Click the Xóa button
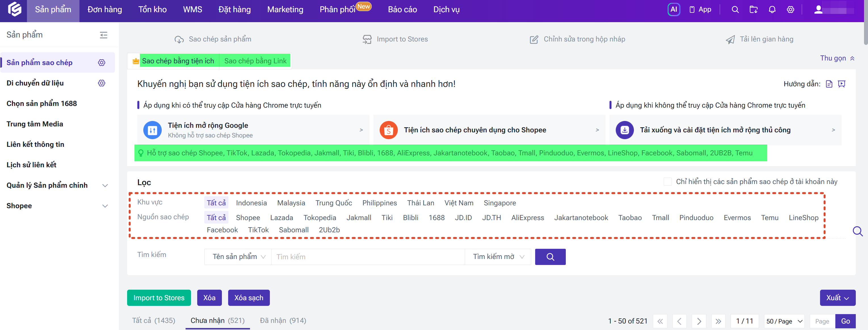 (209, 298)
